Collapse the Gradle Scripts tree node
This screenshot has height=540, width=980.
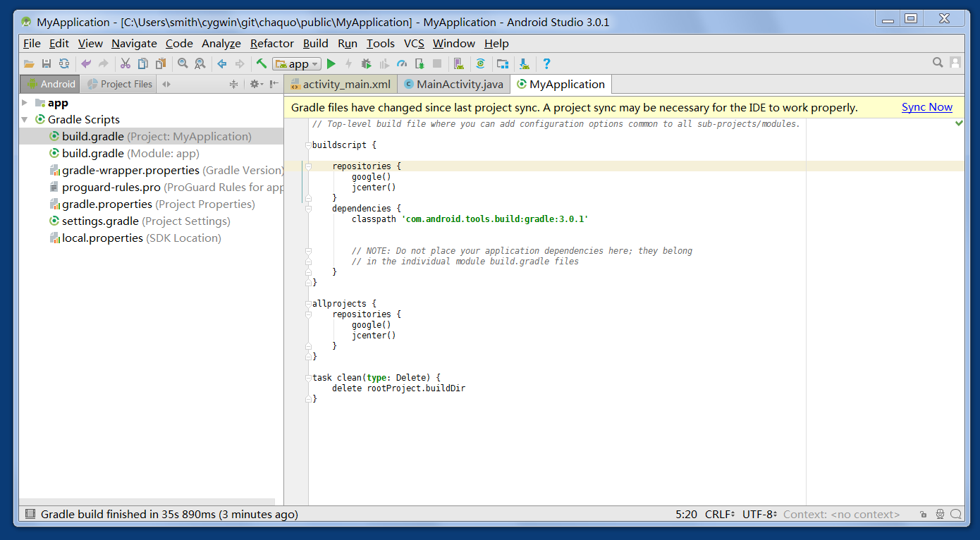click(25, 120)
